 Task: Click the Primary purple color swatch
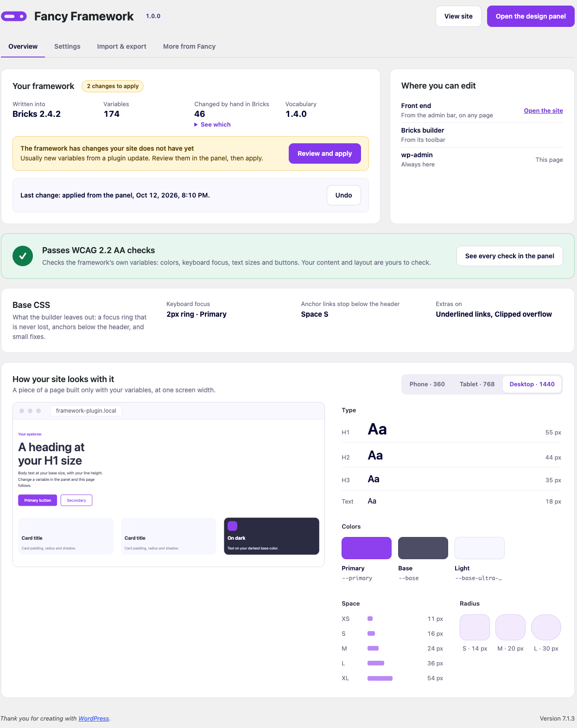point(366,548)
